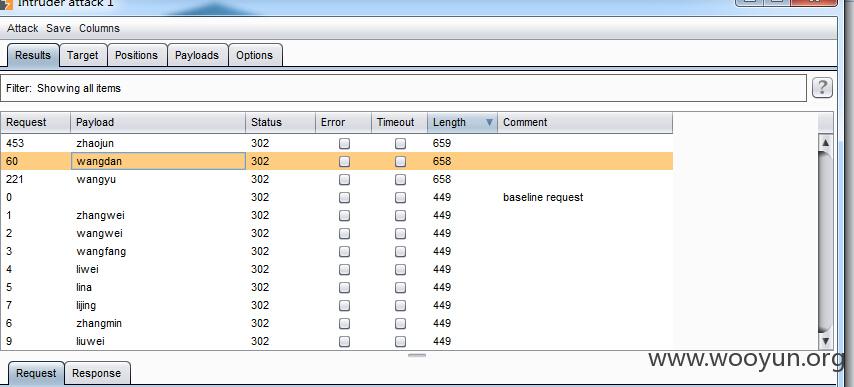Select the wangfang payload row
The height and width of the screenshot is (387, 854).
337,251
